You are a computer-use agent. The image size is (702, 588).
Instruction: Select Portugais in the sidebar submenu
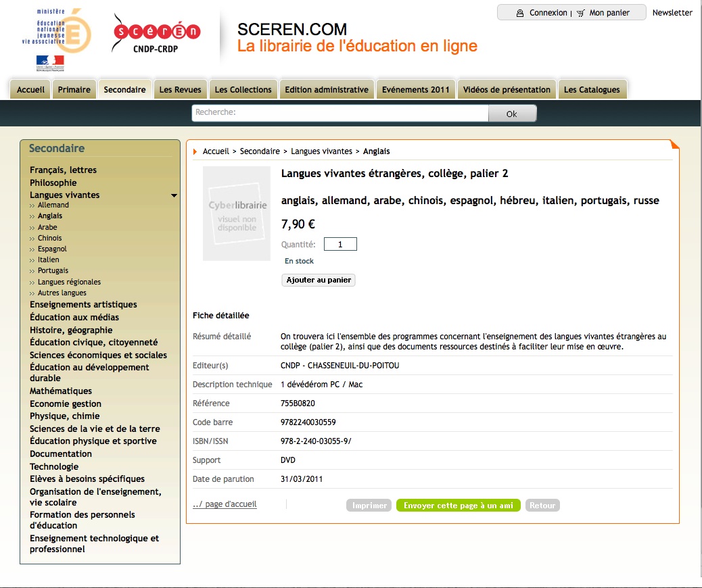(x=53, y=270)
